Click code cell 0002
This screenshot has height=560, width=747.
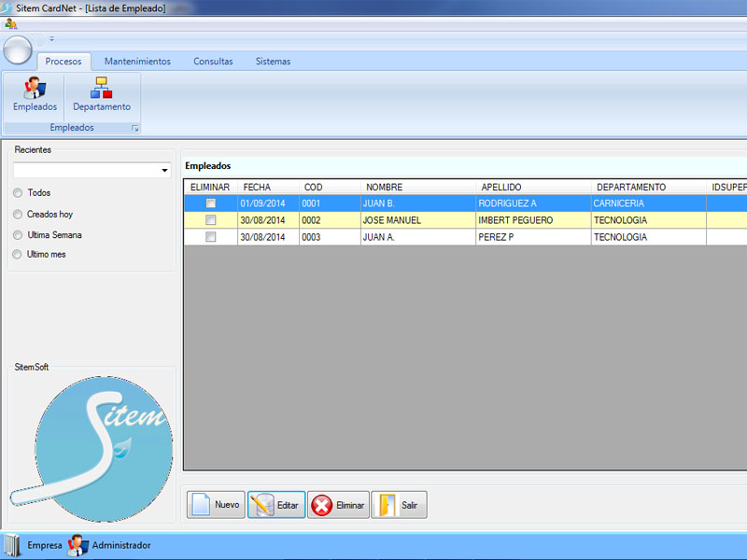pyautogui.click(x=330, y=220)
